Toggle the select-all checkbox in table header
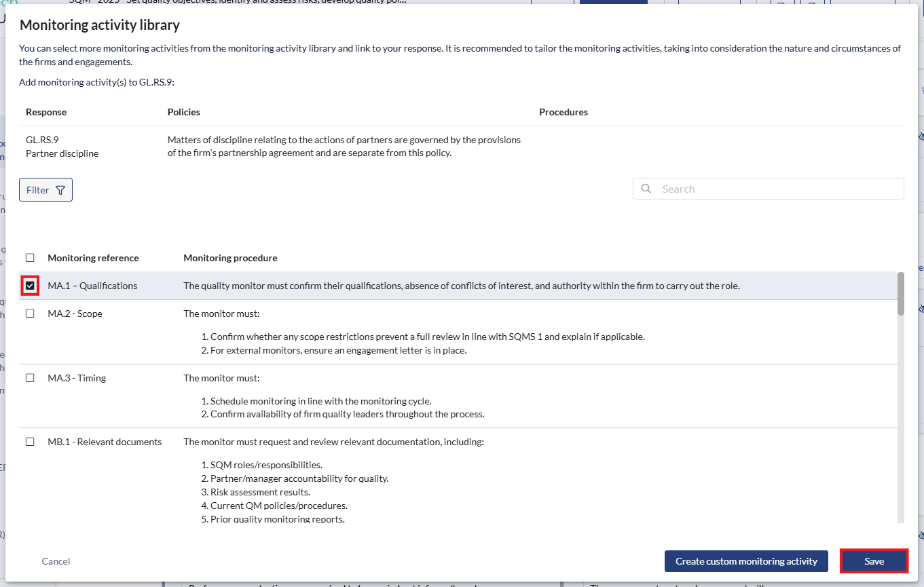The height and width of the screenshot is (587, 924). [30, 258]
